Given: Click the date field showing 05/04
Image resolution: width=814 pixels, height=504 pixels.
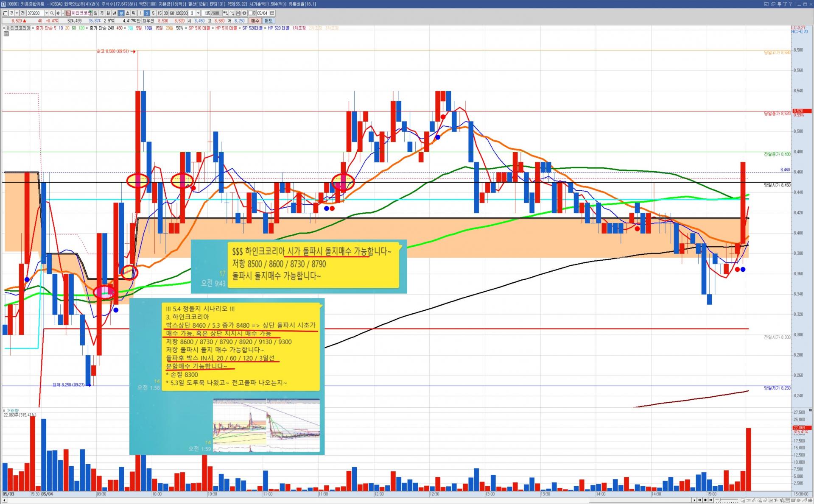Looking at the screenshot, I should (x=263, y=13).
